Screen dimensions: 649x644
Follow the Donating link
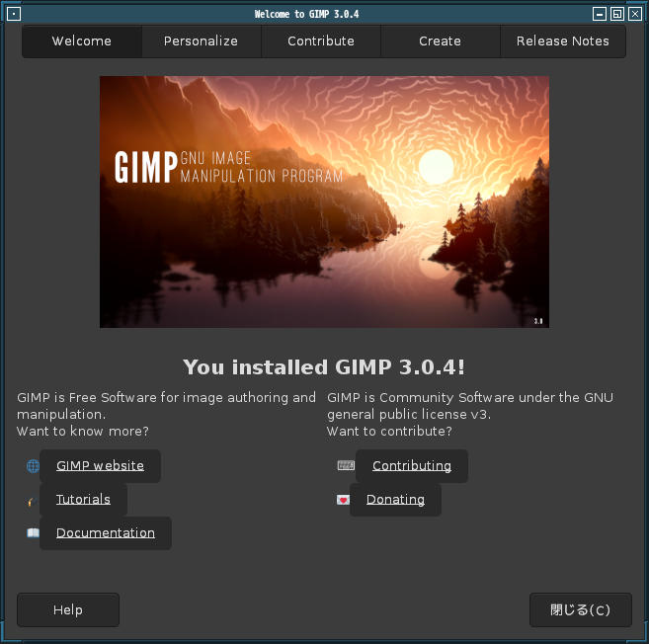click(395, 500)
